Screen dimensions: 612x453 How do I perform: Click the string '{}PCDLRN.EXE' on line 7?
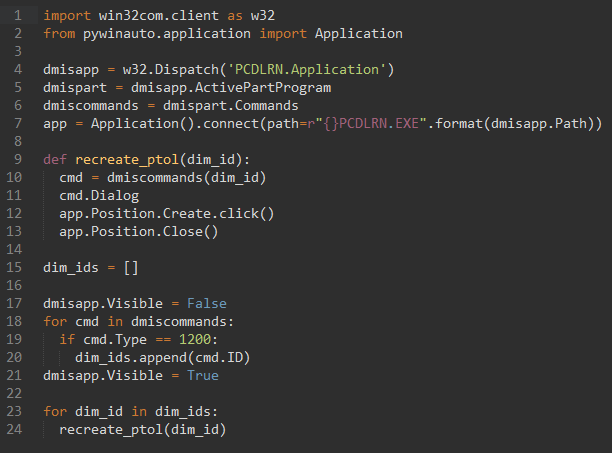pyautogui.click(x=371, y=124)
